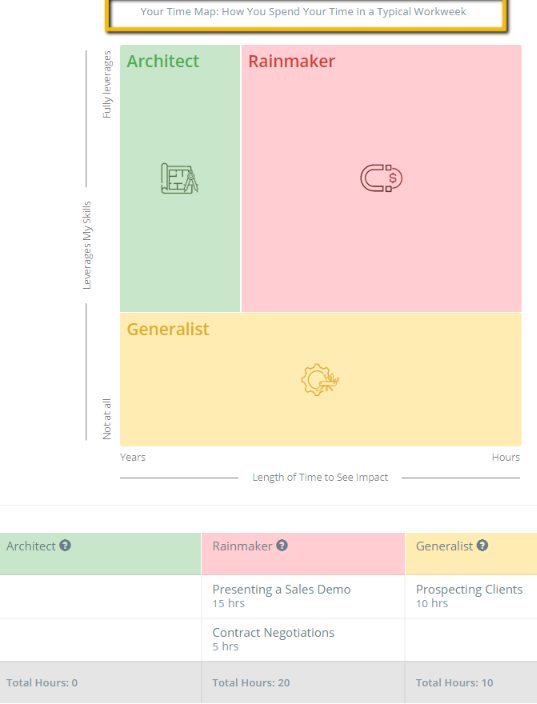Image resolution: width=537 pixels, height=704 pixels.
Task: Select the yellow Generalist quadrant heading
Action: point(168,329)
